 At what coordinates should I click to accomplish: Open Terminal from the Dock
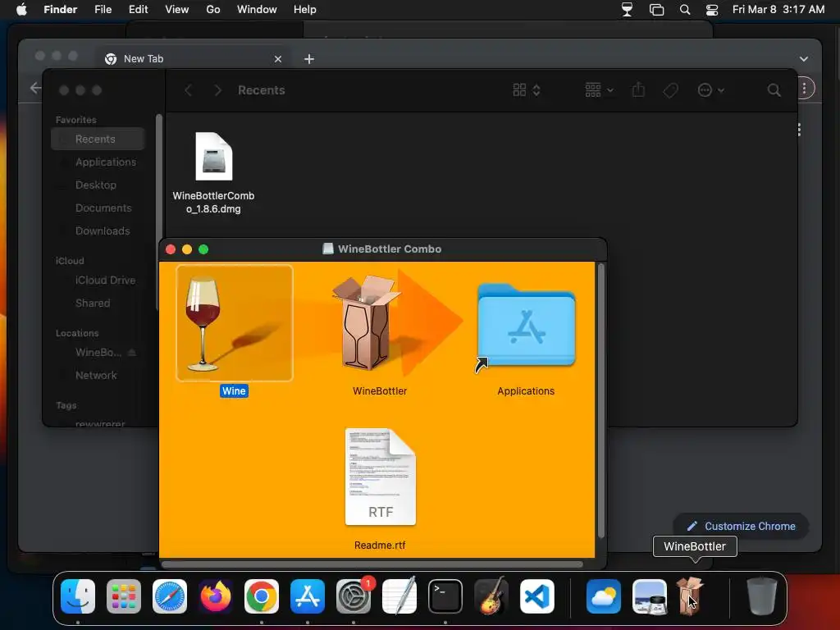(445, 596)
